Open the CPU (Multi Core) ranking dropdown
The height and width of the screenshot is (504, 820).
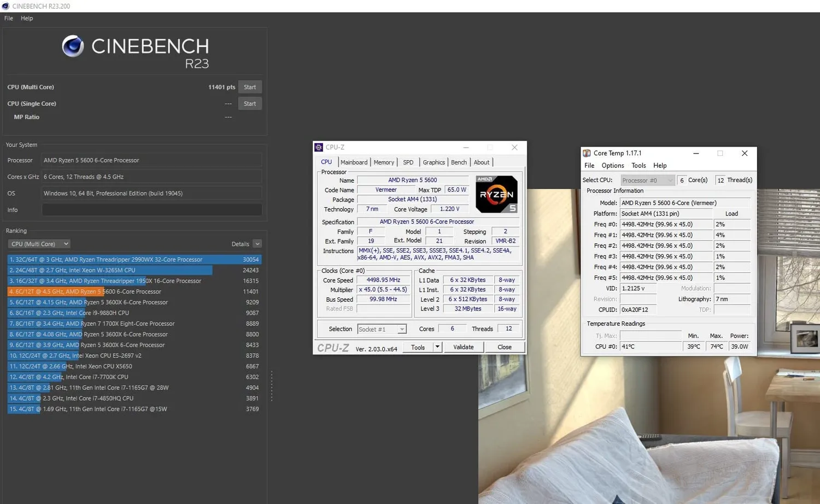[39, 244]
